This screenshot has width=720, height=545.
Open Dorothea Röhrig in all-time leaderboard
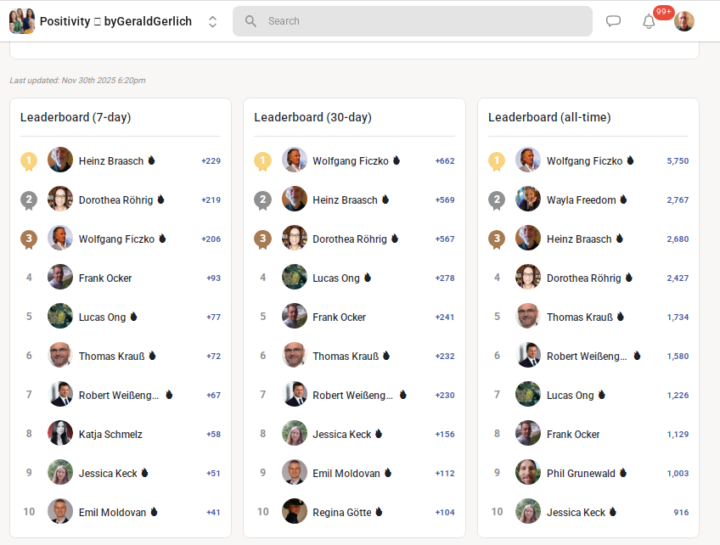coord(584,278)
